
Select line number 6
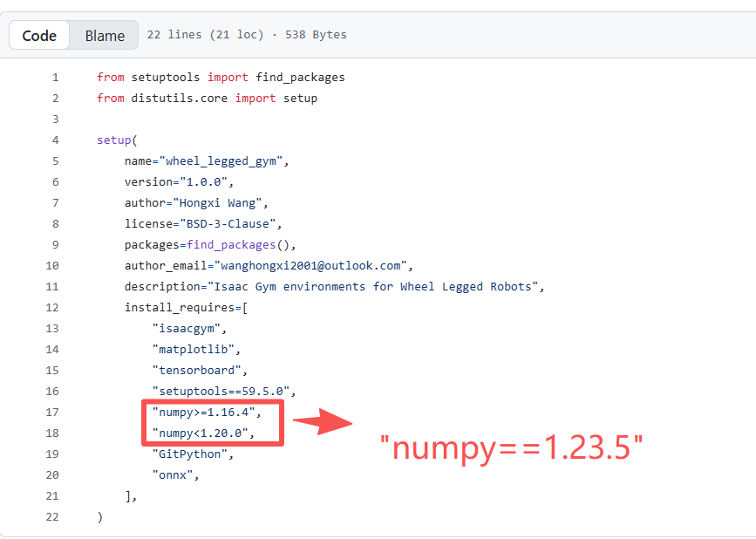56,181
